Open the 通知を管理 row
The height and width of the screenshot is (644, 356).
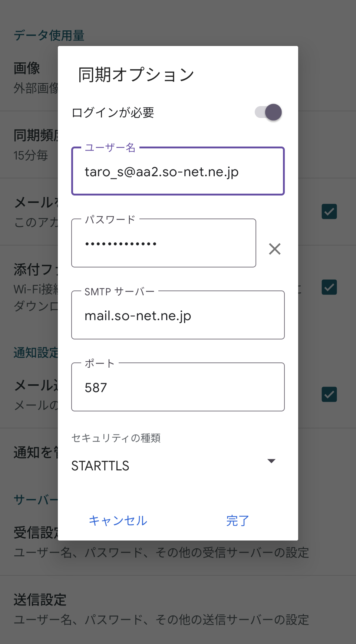[x=33, y=453]
